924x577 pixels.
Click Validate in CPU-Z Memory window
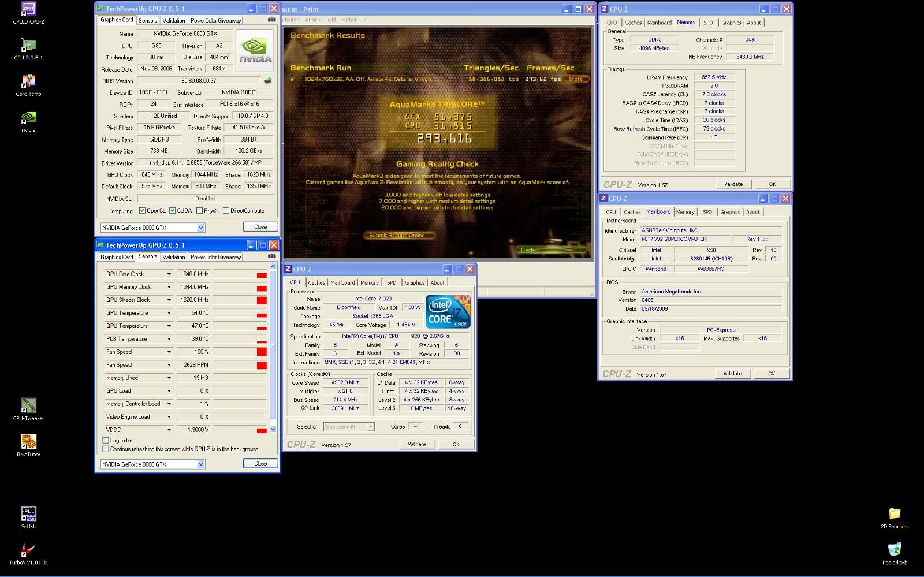pyautogui.click(x=733, y=184)
